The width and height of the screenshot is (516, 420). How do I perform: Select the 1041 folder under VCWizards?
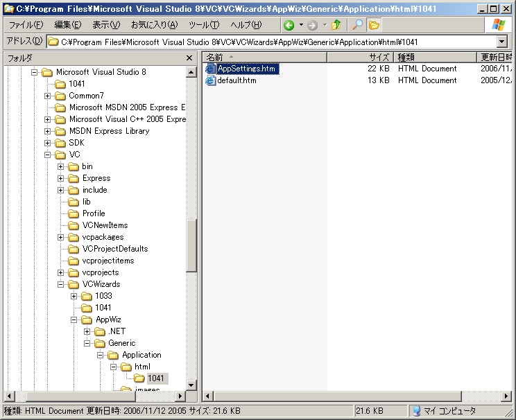[x=103, y=308]
